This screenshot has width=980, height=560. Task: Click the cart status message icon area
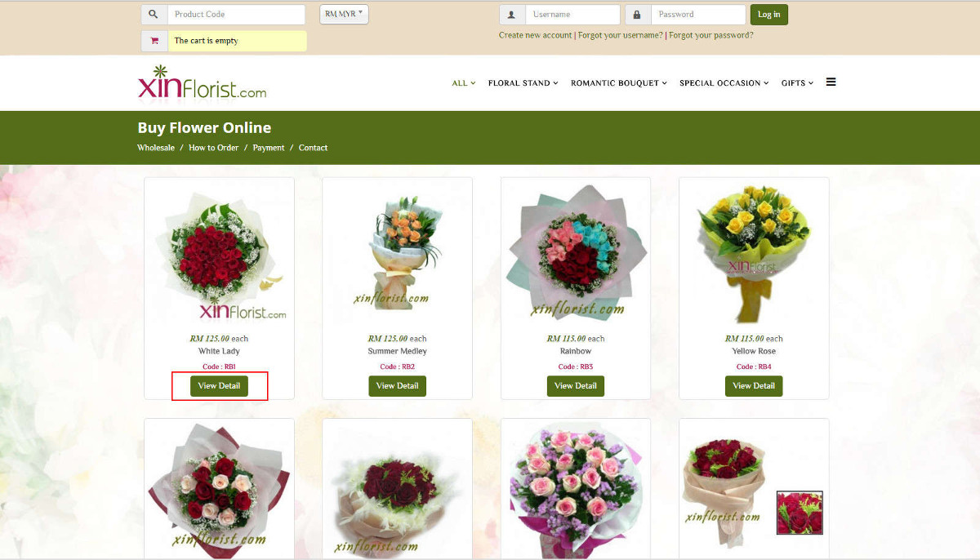click(154, 40)
